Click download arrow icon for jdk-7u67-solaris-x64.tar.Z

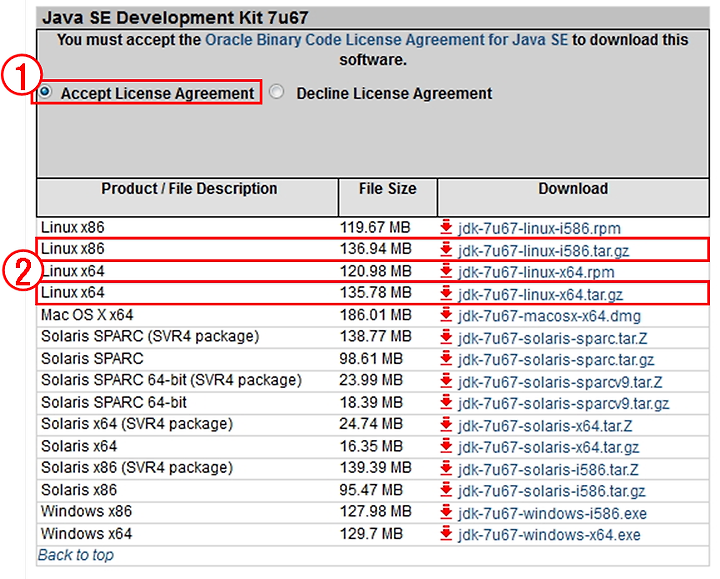pos(446,425)
